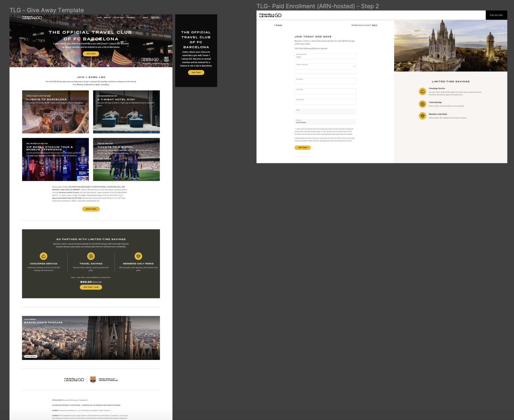Open the Country dropdown showing United States
This screenshot has width=514, height=420.
point(325,122)
